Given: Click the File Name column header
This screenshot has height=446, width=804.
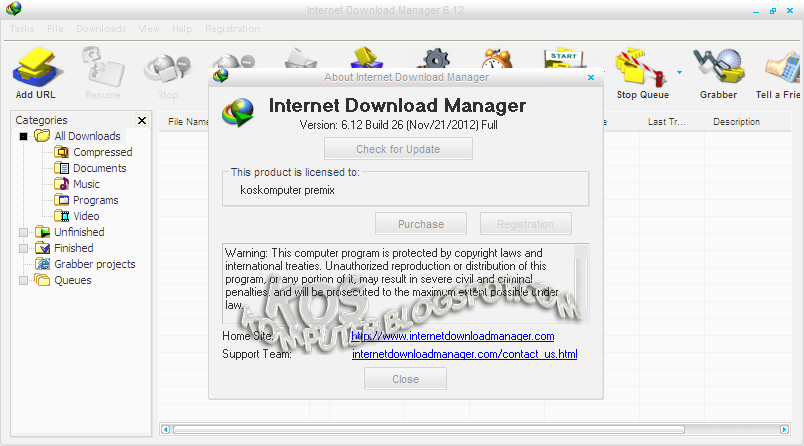Looking at the screenshot, I should [x=188, y=122].
